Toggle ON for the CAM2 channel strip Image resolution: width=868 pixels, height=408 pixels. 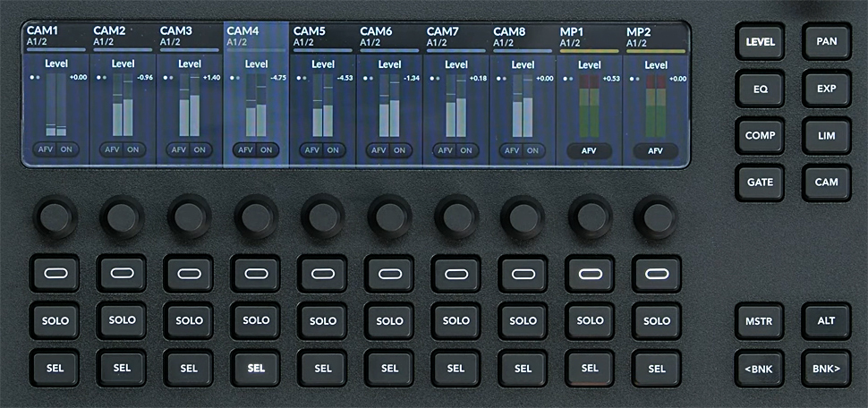pyautogui.click(x=132, y=149)
